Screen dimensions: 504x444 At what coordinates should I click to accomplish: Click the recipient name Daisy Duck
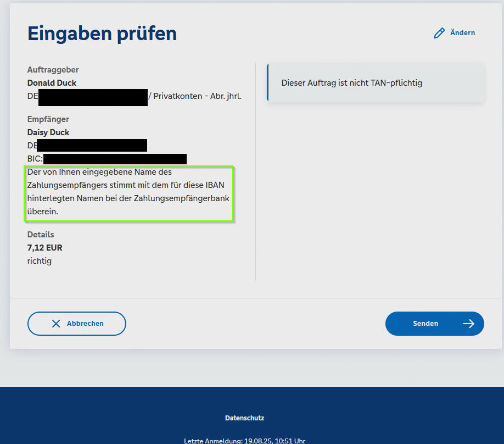pyautogui.click(x=48, y=132)
